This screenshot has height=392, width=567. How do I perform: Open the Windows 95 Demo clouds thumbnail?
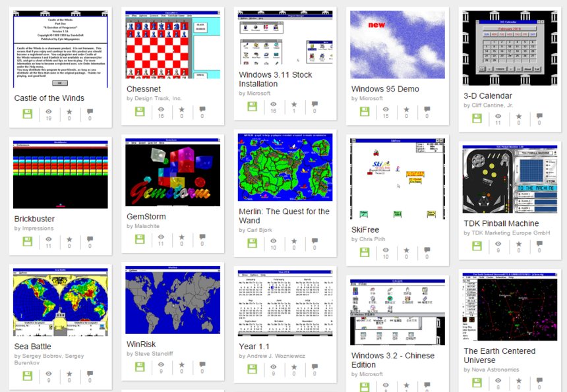click(x=398, y=45)
